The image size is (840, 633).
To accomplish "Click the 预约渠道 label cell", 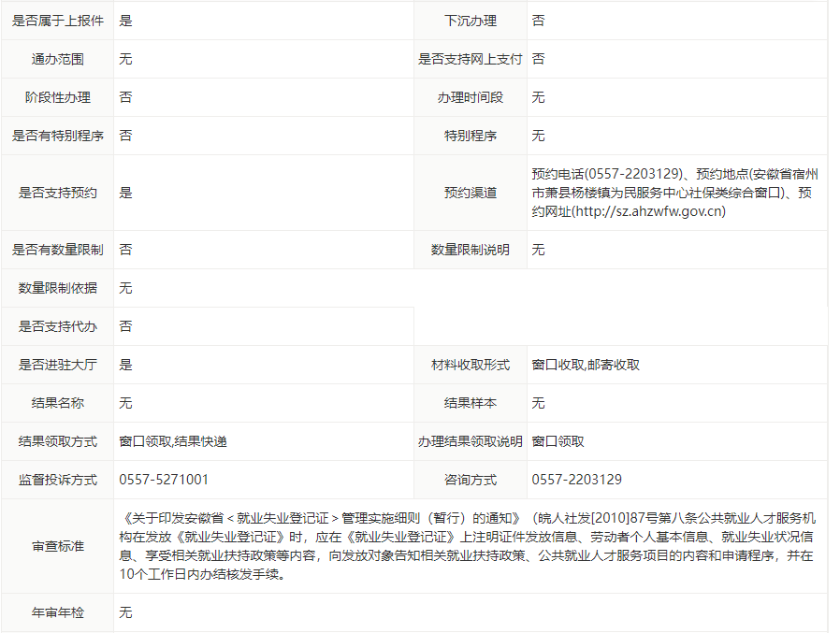I will (470, 193).
